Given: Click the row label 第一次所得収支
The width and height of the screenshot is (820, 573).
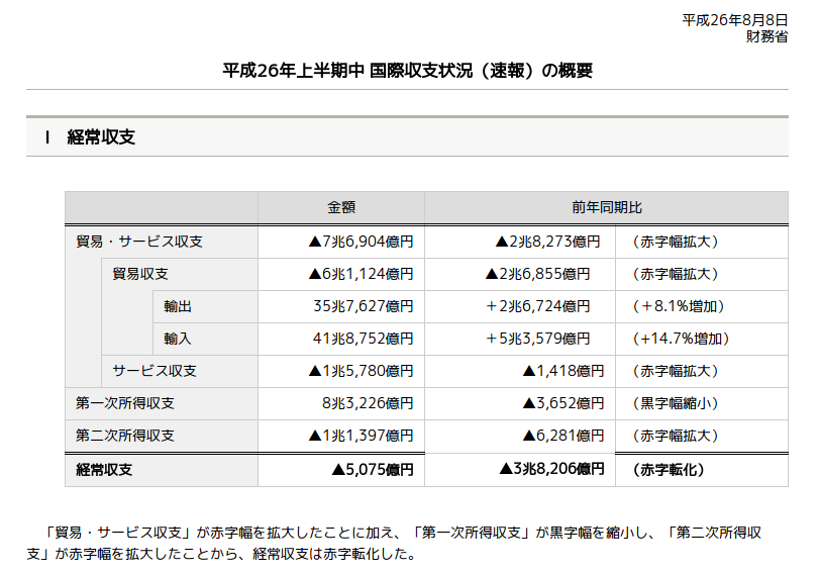Looking at the screenshot, I should [x=124, y=403].
